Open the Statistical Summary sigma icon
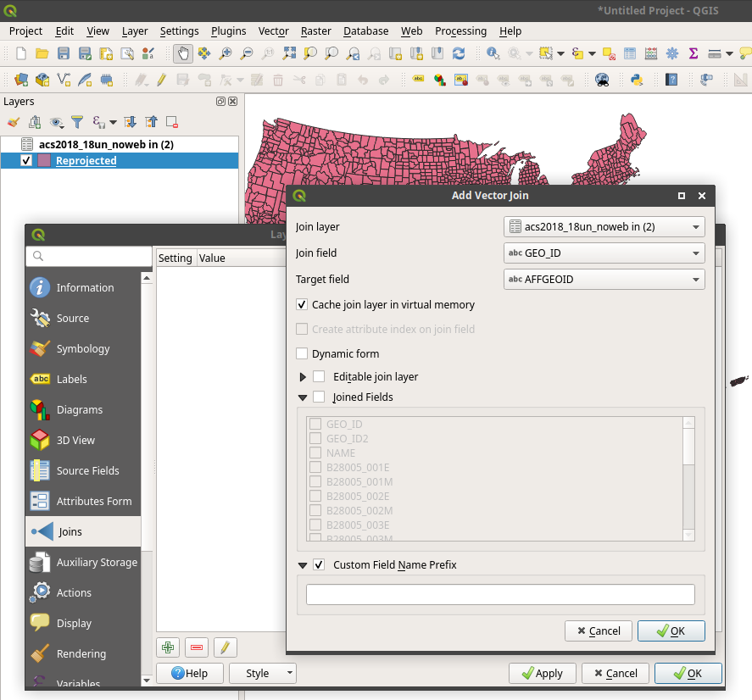 click(692, 53)
